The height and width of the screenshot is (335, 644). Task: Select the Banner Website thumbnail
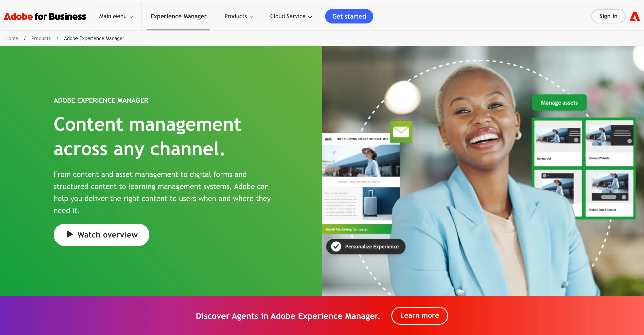click(x=609, y=143)
